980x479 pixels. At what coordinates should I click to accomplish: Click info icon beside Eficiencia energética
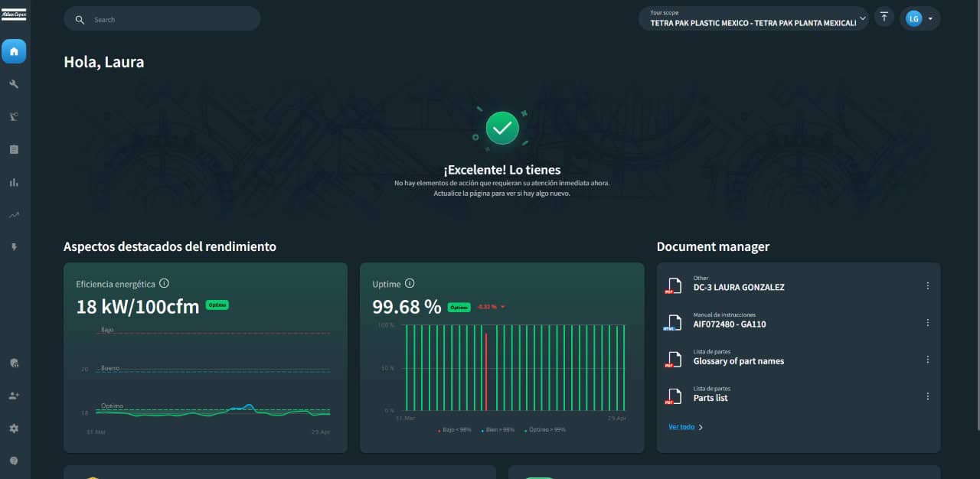tap(164, 284)
